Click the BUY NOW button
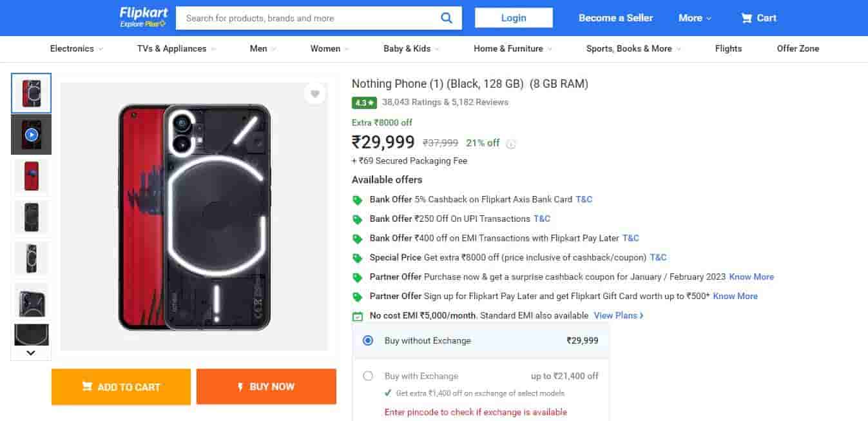Image resolution: width=868 pixels, height=421 pixels. pyautogui.click(x=266, y=387)
